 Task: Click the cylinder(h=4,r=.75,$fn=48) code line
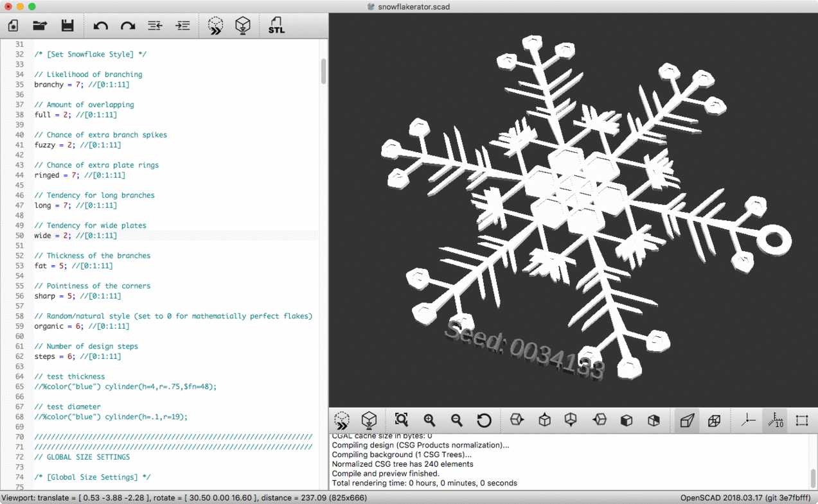(125, 387)
